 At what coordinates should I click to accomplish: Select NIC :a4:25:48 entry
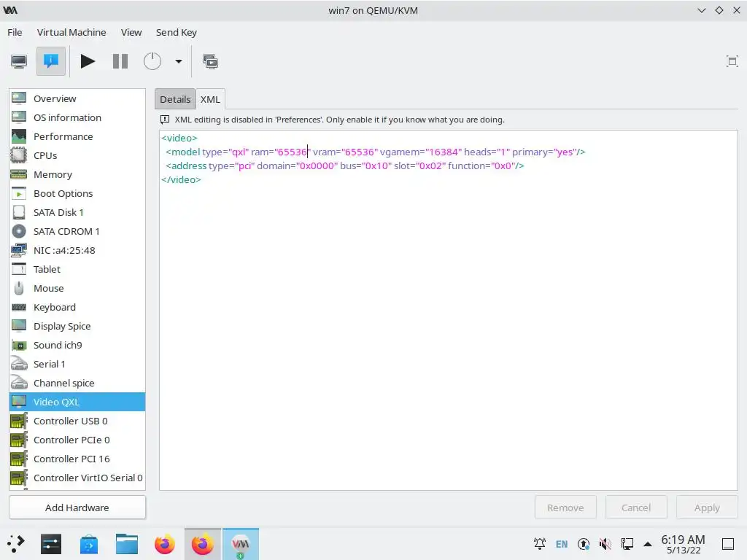pyautogui.click(x=77, y=251)
